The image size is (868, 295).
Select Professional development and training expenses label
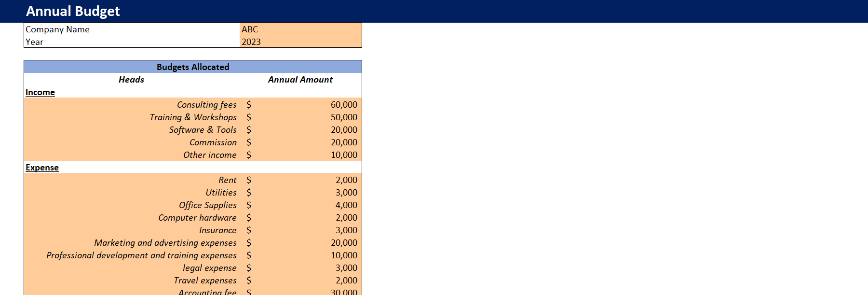pyautogui.click(x=141, y=255)
